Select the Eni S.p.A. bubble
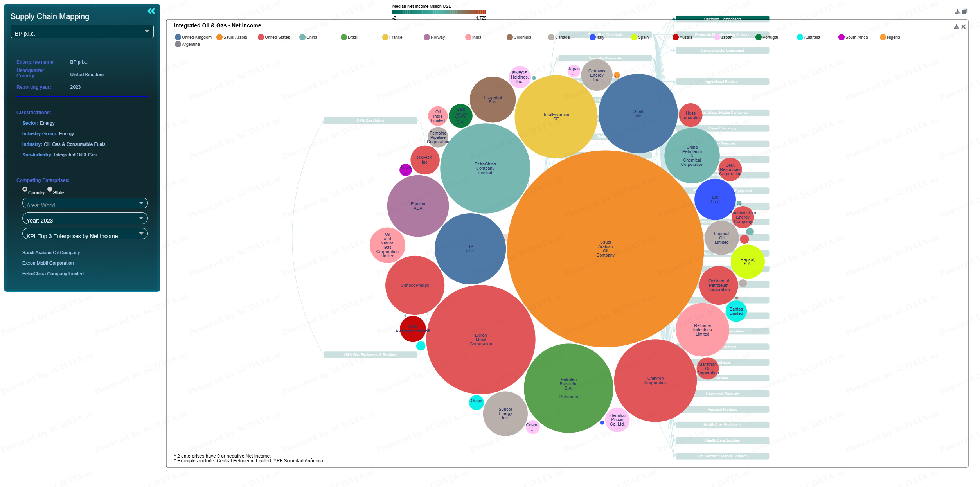Screen dimensions: 980x487 tap(715, 199)
